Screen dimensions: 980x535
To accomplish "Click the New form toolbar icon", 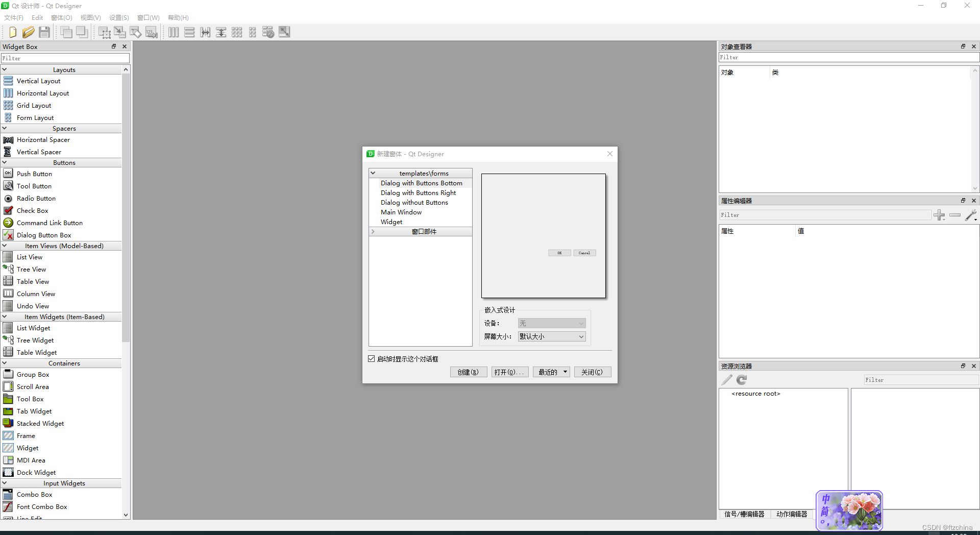I will 12,32.
